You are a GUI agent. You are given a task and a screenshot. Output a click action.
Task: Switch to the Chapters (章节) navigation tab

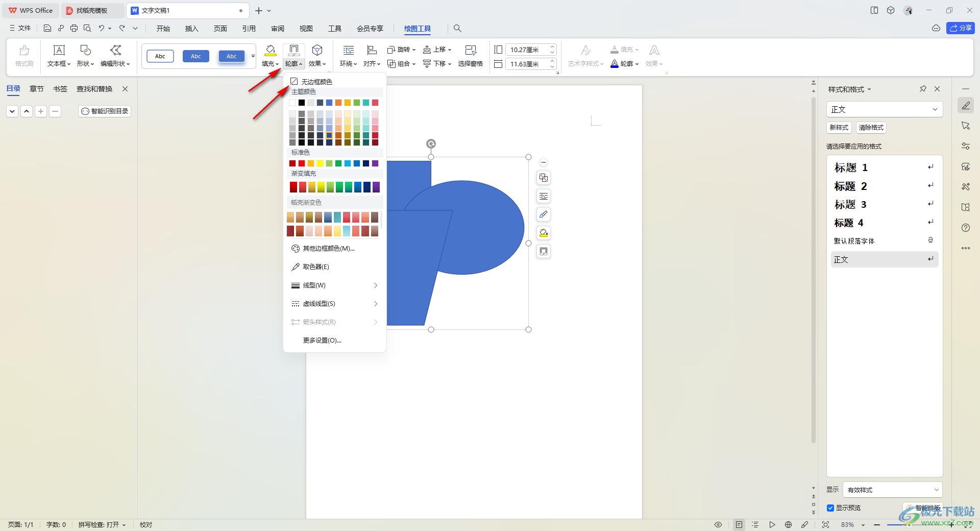pos(37,89)
